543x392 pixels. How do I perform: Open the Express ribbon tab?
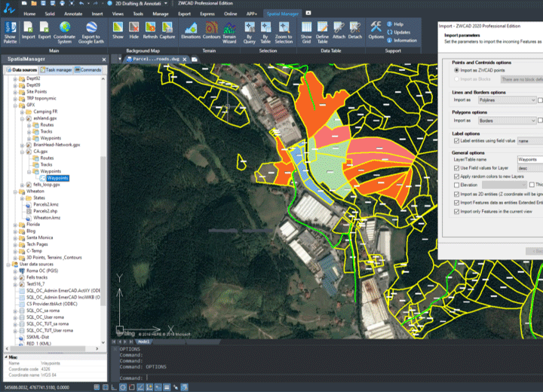click(x=207, y=14)
